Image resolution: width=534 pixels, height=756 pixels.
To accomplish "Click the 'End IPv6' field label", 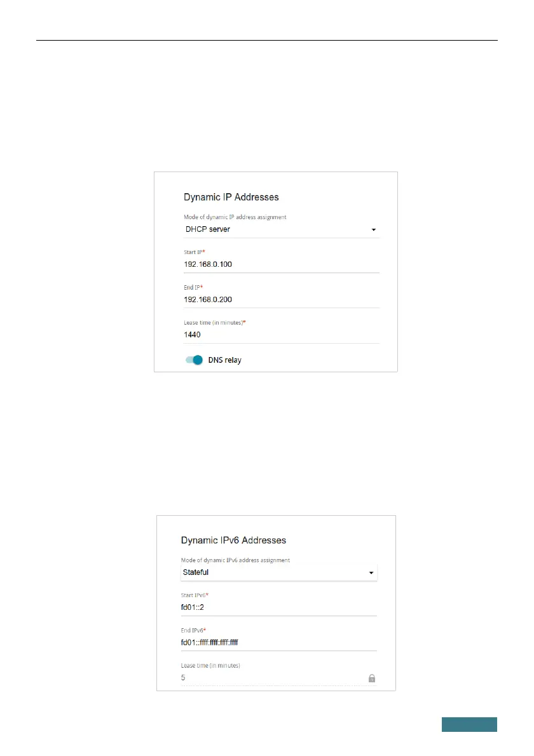I will 195,631.
